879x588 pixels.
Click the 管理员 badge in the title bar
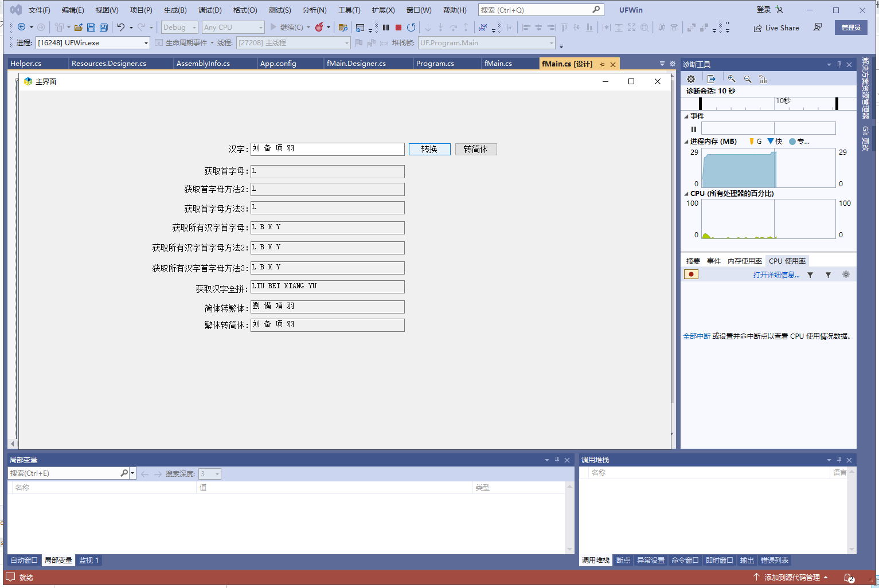point(851,28)
